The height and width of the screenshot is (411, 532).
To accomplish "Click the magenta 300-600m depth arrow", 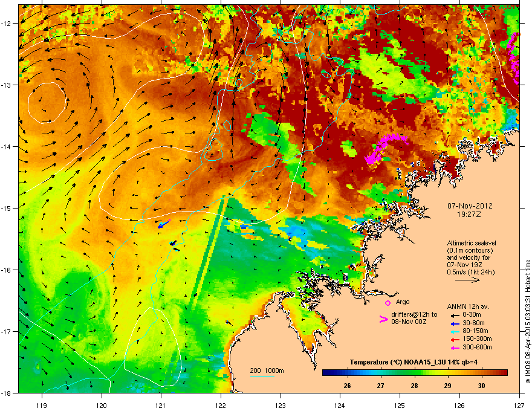I will (455, 348).
